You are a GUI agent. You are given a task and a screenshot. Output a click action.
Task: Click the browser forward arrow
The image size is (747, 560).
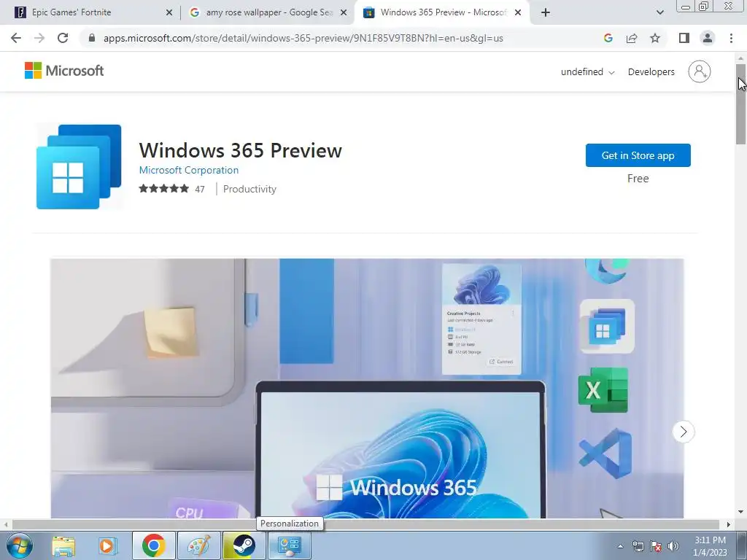coord(39,38)
